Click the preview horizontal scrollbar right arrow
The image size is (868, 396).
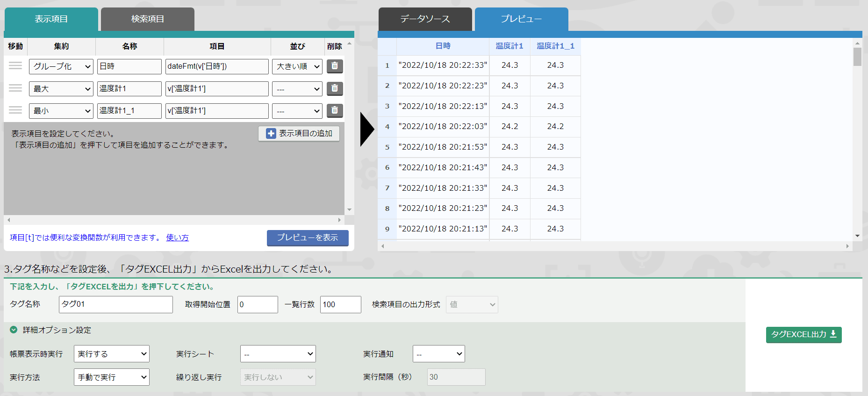pos(847,246)
